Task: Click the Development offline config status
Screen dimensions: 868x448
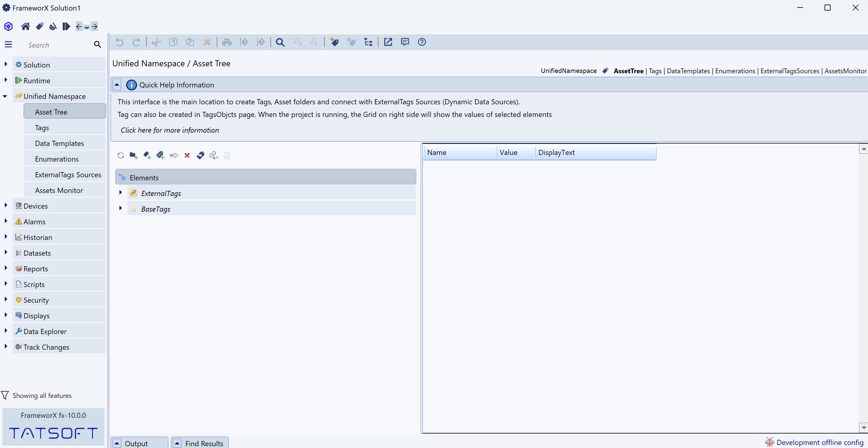Action: click(814, 442)
